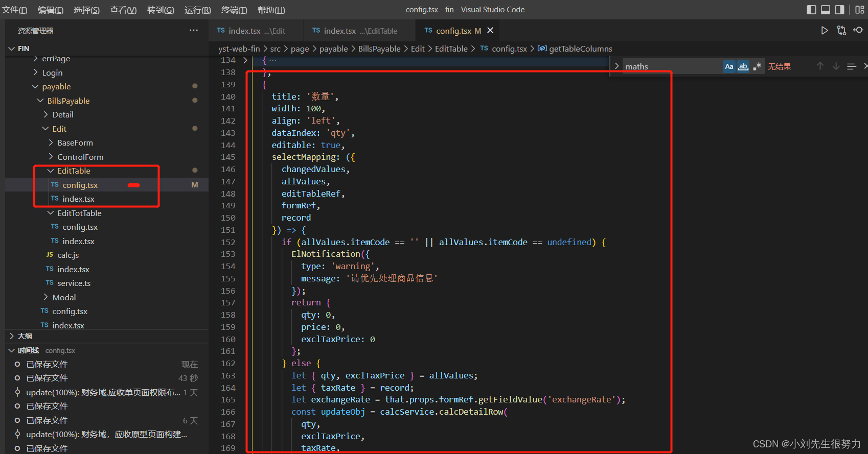Click the Run file play icon

point(825,31)
